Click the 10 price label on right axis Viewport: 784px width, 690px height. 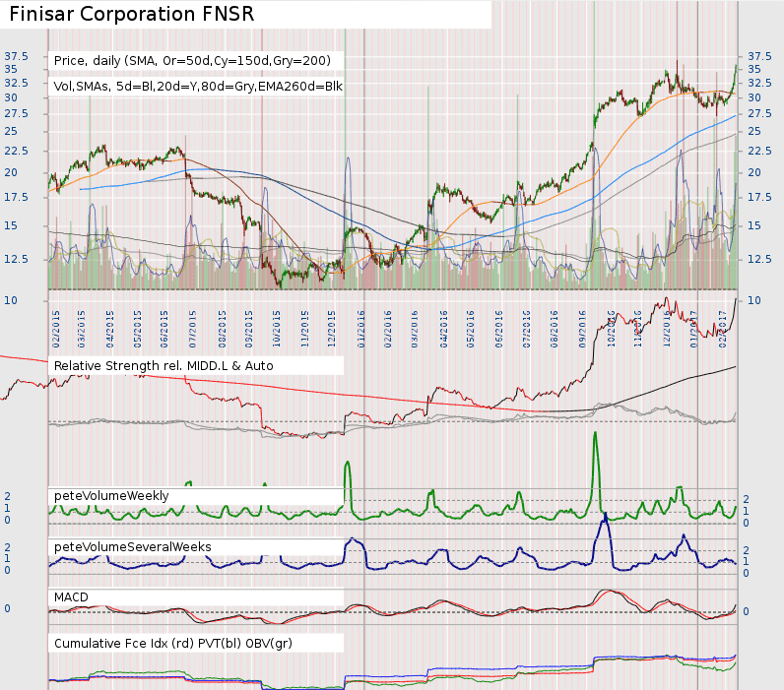tap(754, 301)
